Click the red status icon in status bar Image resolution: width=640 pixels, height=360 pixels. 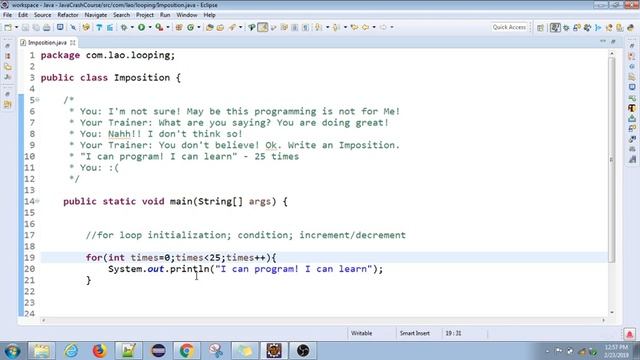point(629,334)
